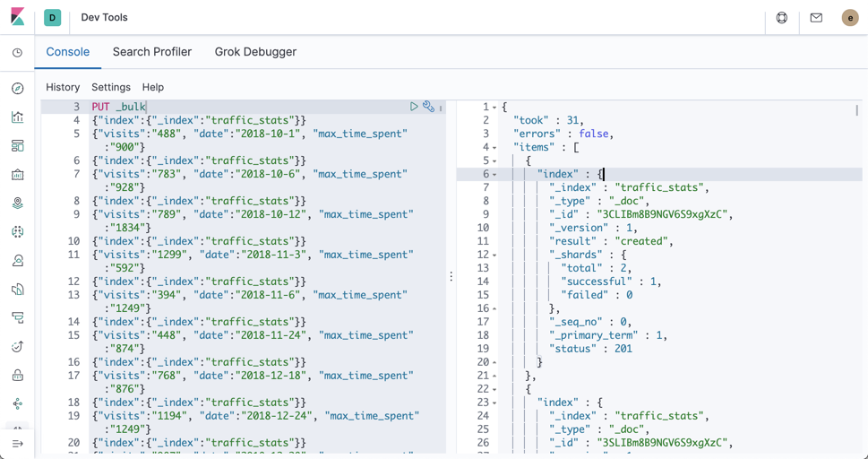This screenshot has width=868, height=459.
Task: Collapse the "items" array fold arrow on line 4
Action: (494, 148)
